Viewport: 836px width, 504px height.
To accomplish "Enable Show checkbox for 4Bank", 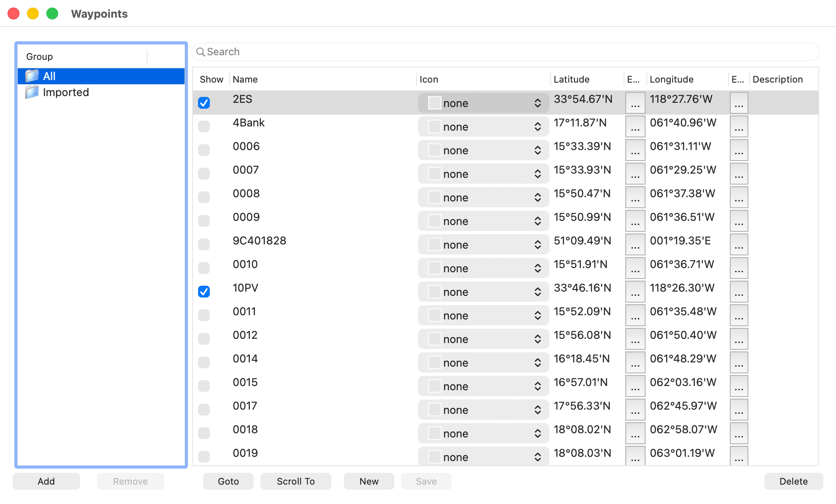I will click(204, 126).
